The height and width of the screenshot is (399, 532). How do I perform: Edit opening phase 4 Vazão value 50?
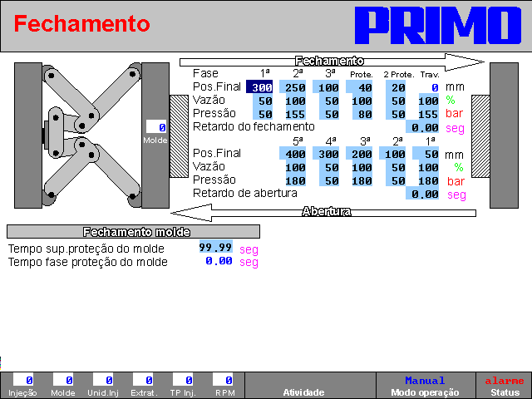tap(329, 166)
